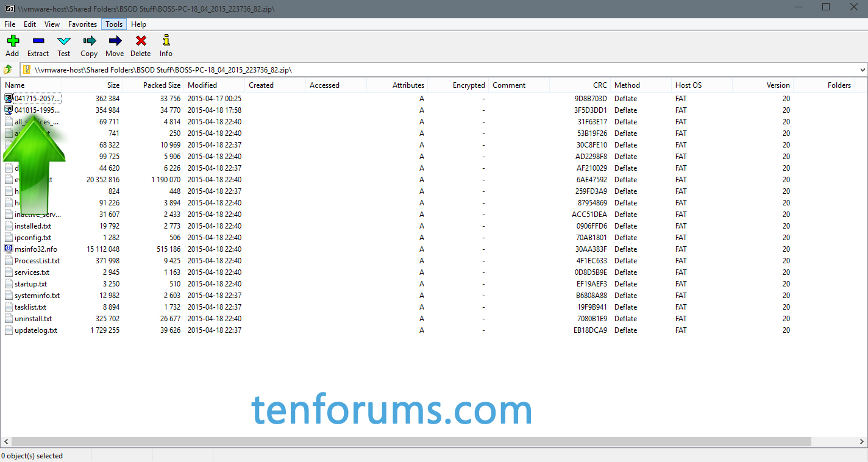Click the msinfo32.nfo file icon

[x=8, y=249]
